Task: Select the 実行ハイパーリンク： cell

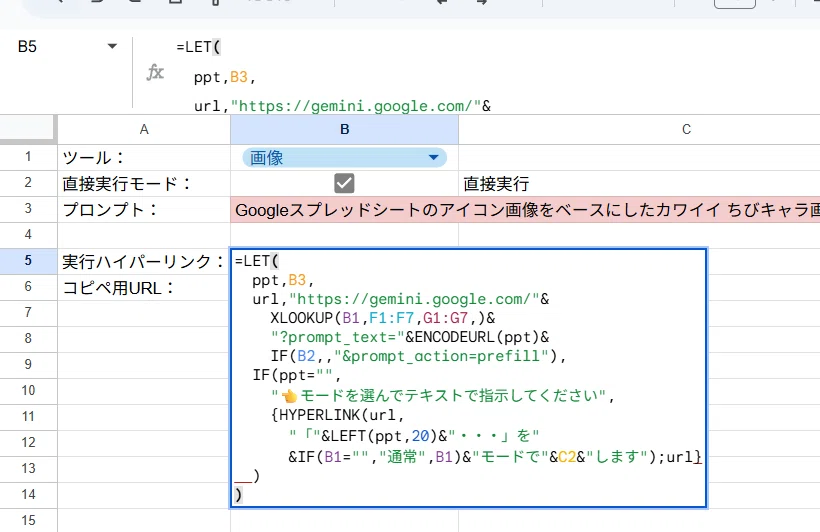Action: tap(144, 261)
